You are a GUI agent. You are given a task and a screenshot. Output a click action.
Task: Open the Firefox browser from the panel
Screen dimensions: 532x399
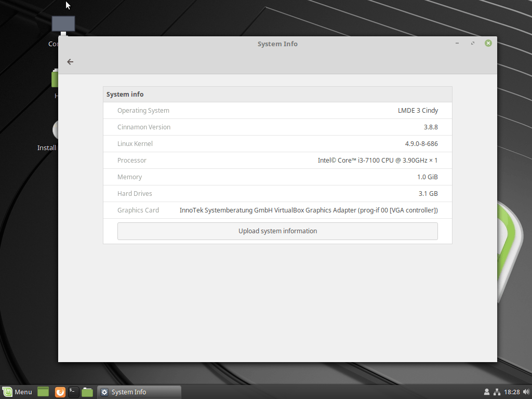tap(60, 392)
